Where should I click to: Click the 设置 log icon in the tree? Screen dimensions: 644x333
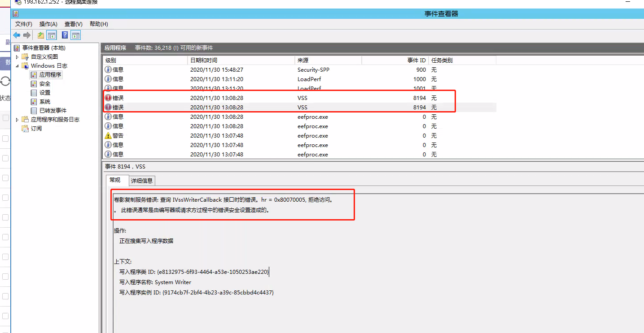coord(34,93)
